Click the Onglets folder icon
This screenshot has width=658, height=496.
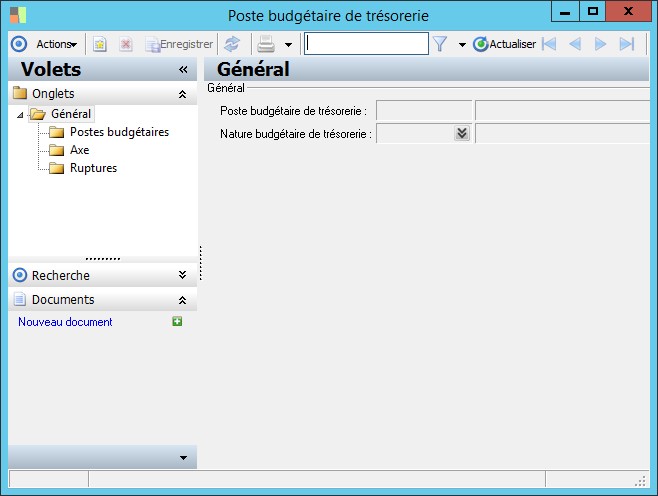point(20,93)
